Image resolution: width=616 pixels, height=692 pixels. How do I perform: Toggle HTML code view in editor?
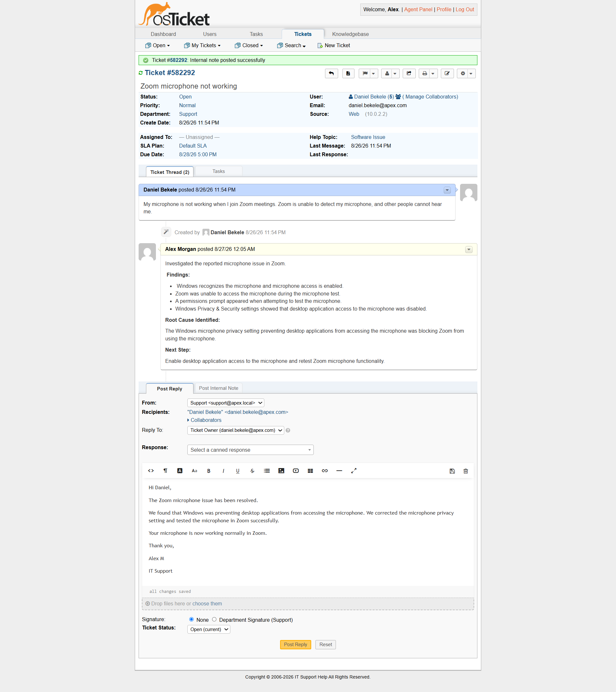click(151, 471)
